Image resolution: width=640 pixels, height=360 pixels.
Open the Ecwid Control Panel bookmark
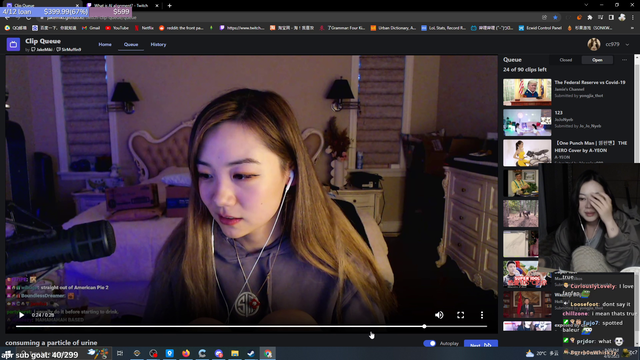point(540,28)
